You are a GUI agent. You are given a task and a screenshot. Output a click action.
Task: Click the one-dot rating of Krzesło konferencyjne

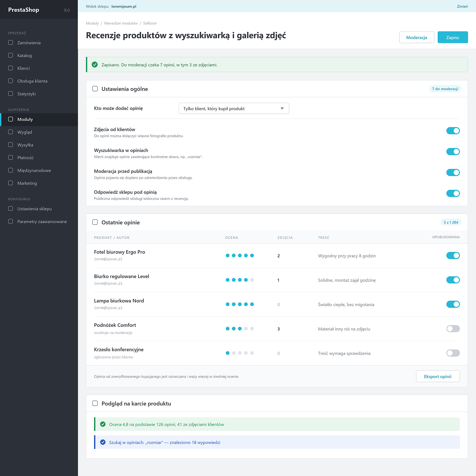pos(240,353)
